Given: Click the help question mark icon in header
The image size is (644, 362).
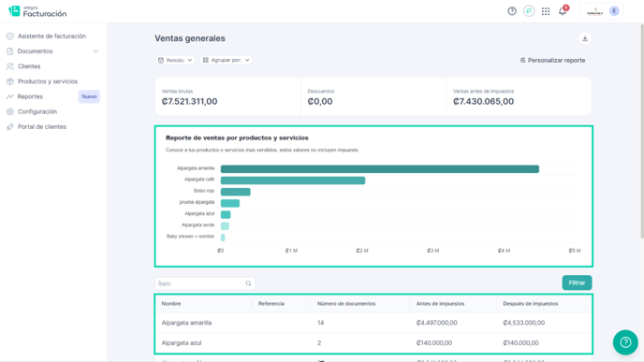Looking at the screenshot, I should point(512,11).
